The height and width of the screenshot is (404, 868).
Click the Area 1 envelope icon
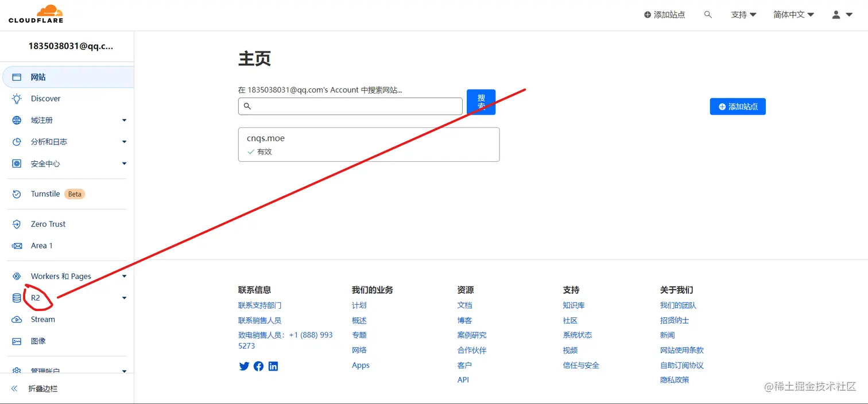pos(17,246)
